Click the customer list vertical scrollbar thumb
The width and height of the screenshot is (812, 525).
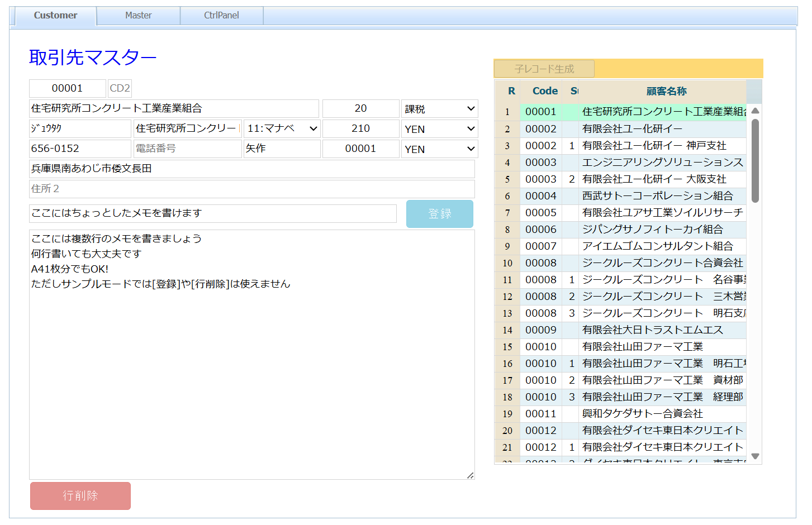(x=755, y=161)
